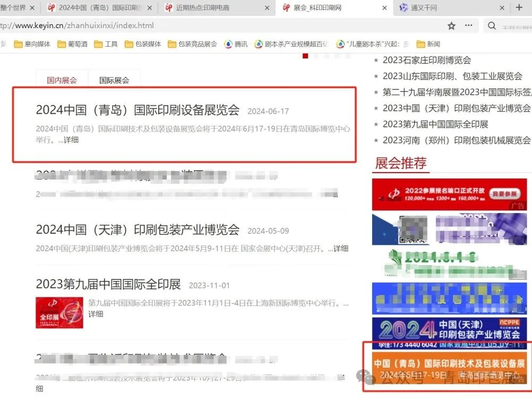Open a new browser tab with plus
Viewport: 532px width, 399px height.
(x=519, y=7)
